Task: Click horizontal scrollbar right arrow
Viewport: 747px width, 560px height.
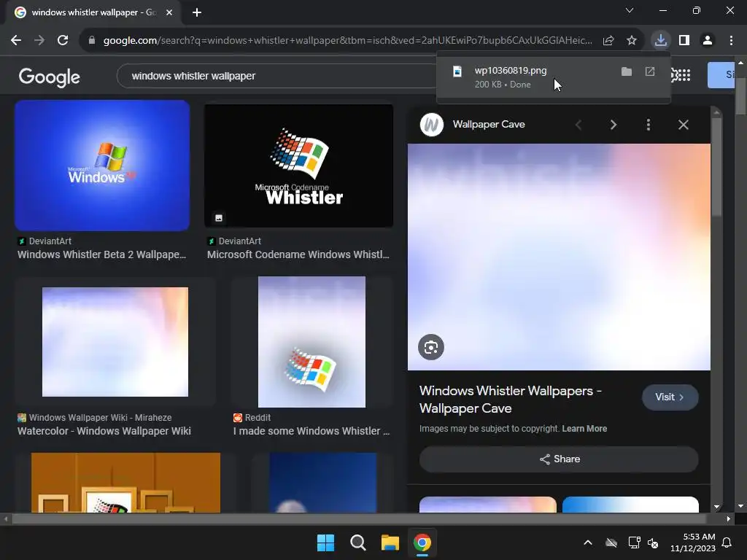Action: [x=729, y=518]
